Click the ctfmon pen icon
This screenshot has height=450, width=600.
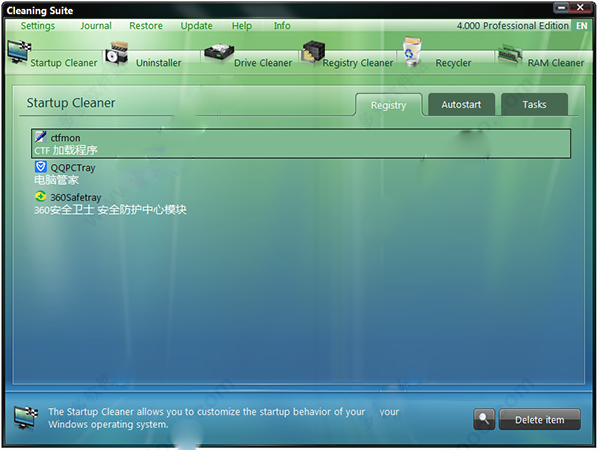point(41,137)
